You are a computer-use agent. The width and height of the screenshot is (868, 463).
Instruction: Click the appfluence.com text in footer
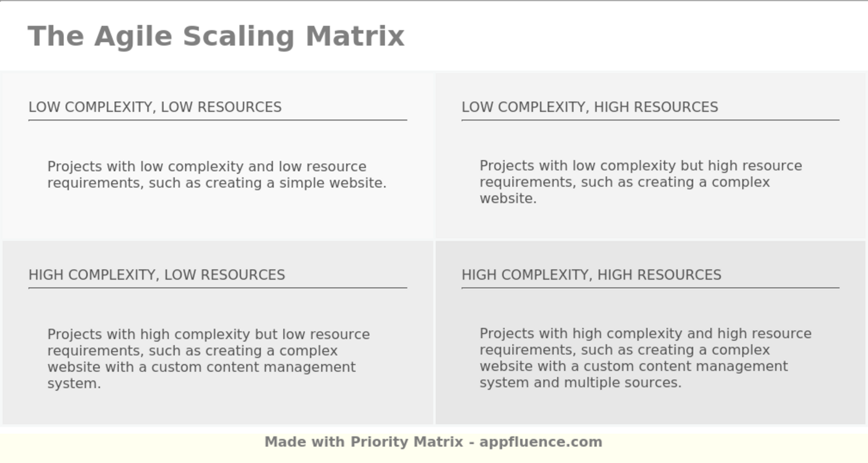(541, 442)
